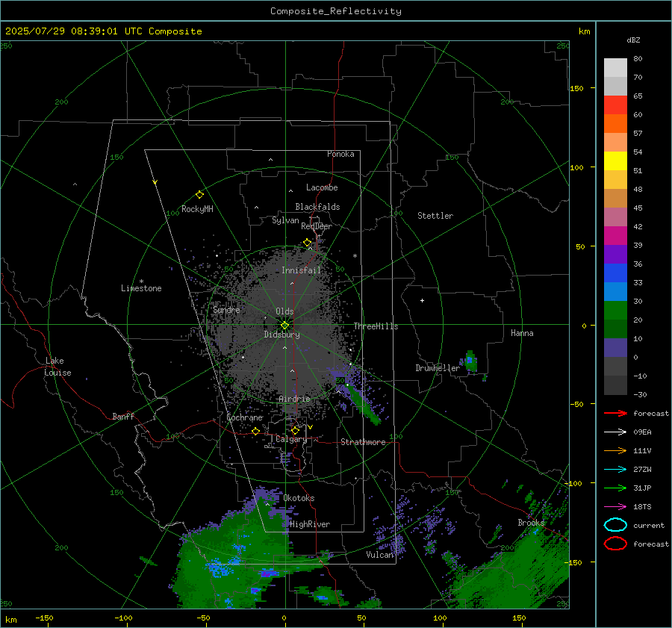Click the Lake Louise label
The height and width of the screenshot is (628, 672).
click(x=57, y=367)
